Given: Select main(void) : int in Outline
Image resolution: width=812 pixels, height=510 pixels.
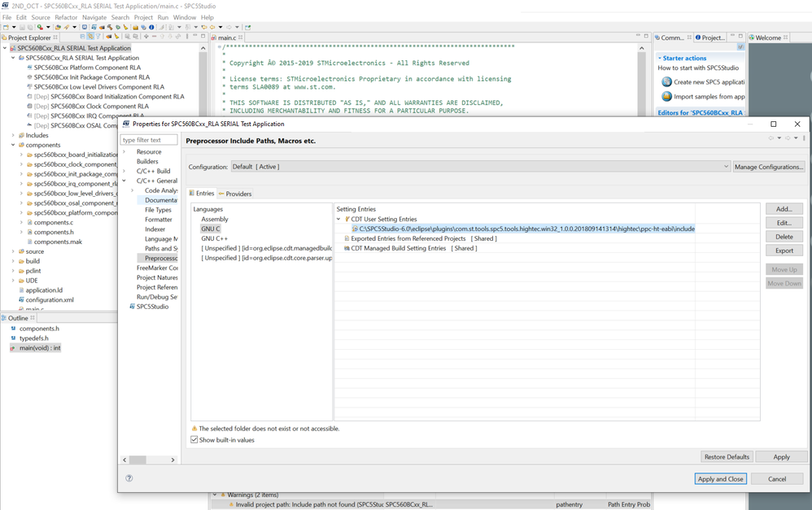Looking at the screenshot, I should [40, 348].
